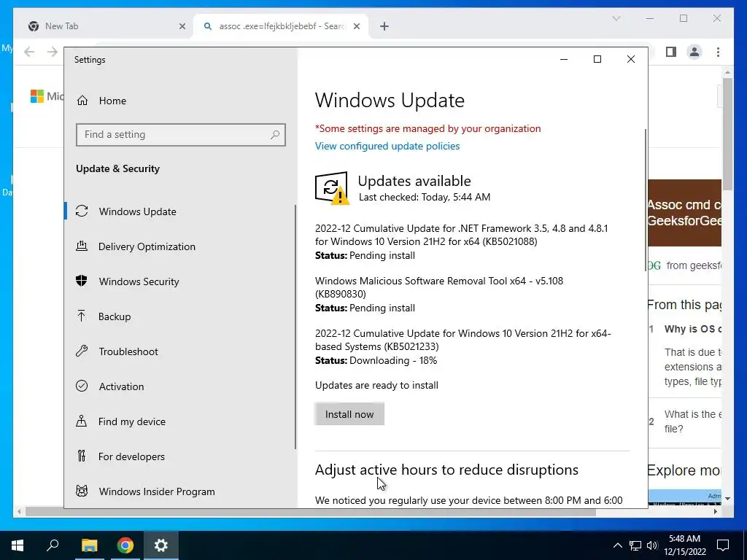Select Windows Insider Program in sidebar
The image size is (747, 560).
click(179, 491)
